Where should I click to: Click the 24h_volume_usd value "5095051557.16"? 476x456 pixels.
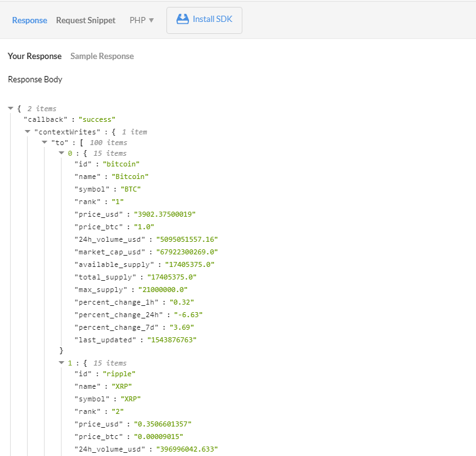click(187, 239)
